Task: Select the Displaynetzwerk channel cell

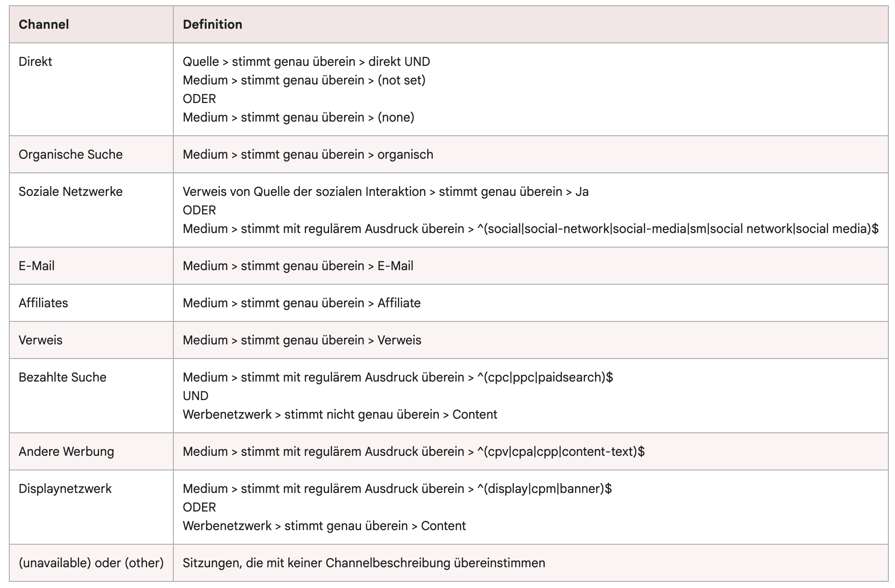Action: coord(65,489)
